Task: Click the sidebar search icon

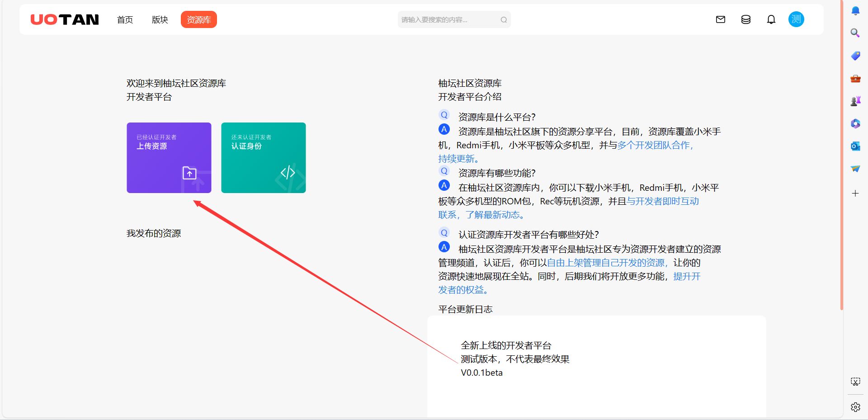Action: pos(855,33)
